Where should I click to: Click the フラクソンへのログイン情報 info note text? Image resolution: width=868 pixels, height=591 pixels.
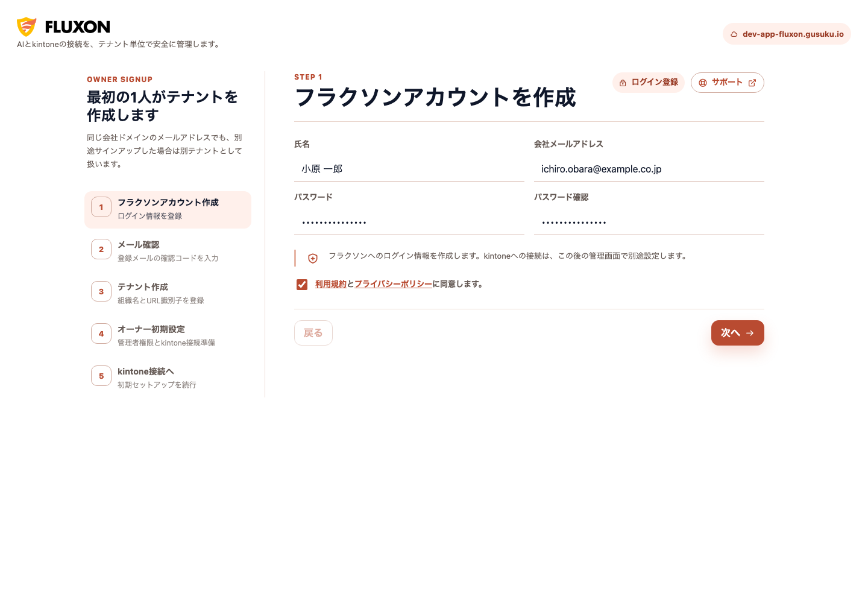click(508, 256)
